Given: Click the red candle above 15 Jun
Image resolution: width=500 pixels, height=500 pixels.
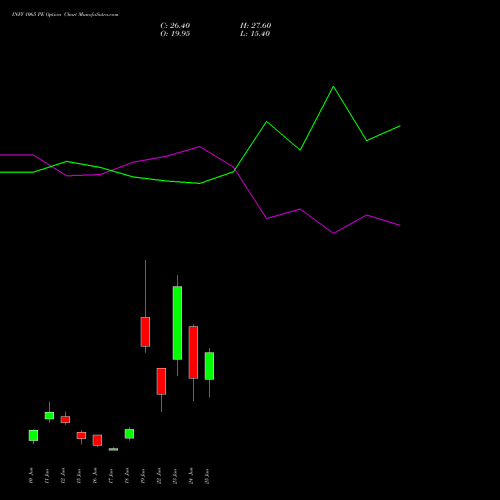Looking at the screenshot, I should 81,435.
